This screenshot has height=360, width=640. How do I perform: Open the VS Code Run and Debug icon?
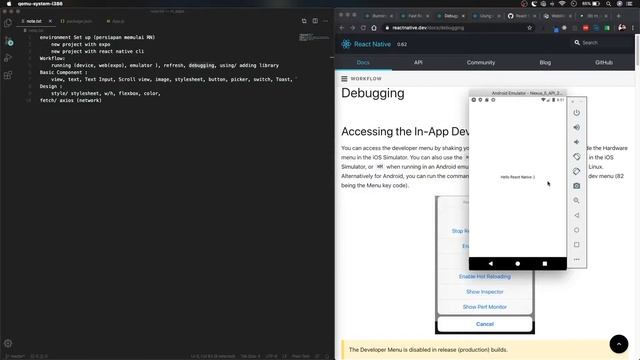point(8,58)
